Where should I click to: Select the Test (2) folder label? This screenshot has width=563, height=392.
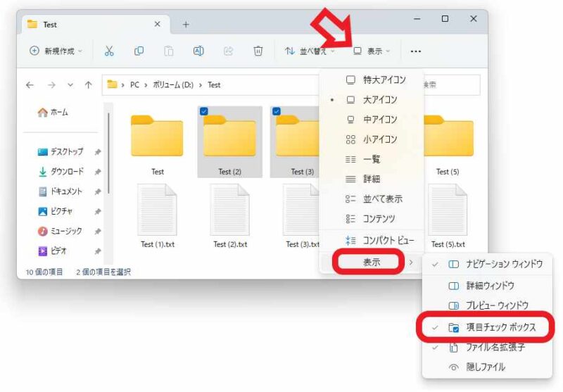click(230, 172)
